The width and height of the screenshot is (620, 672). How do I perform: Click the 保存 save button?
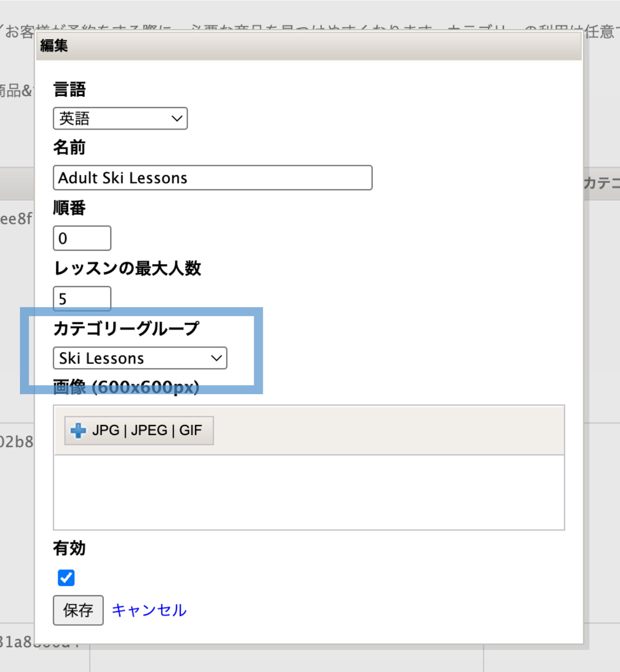click(x=78, y=610)
